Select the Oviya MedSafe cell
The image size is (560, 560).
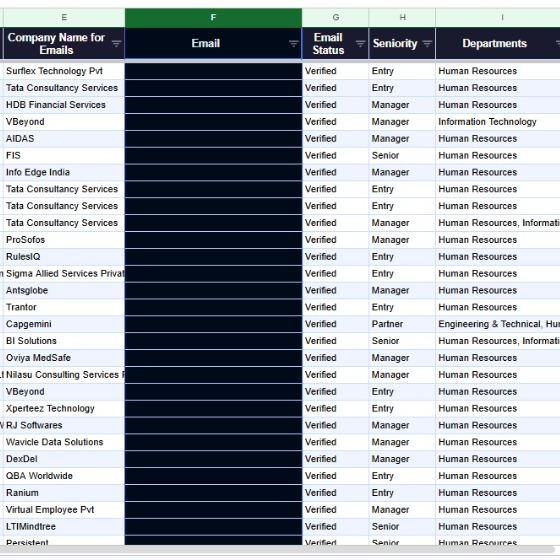[x=64, y=358]
